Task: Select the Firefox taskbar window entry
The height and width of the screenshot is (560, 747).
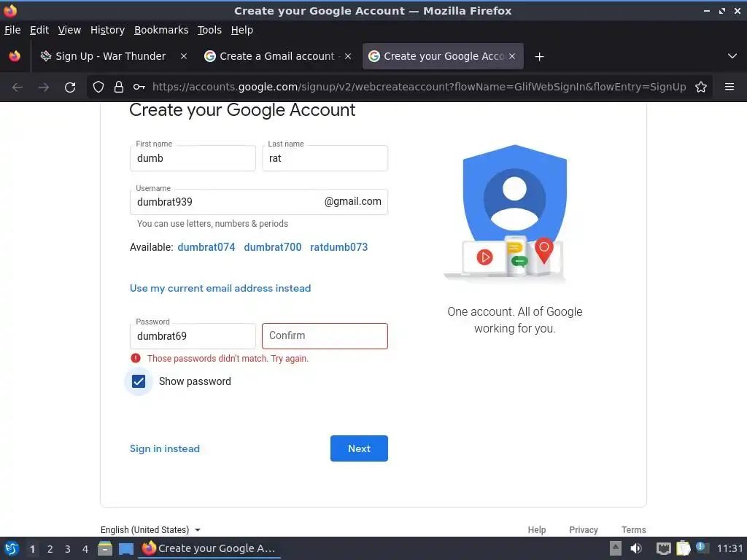Action: (x=209, y=548)
